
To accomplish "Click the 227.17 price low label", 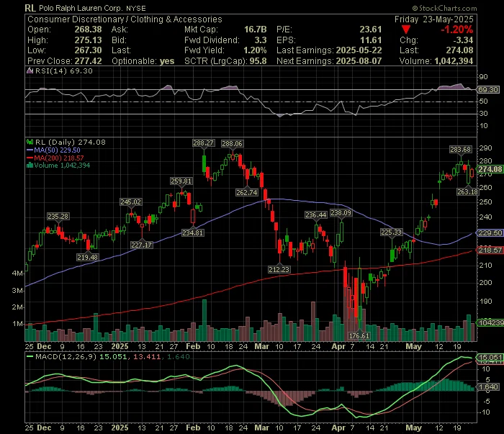I will click(x=141, y=245).
